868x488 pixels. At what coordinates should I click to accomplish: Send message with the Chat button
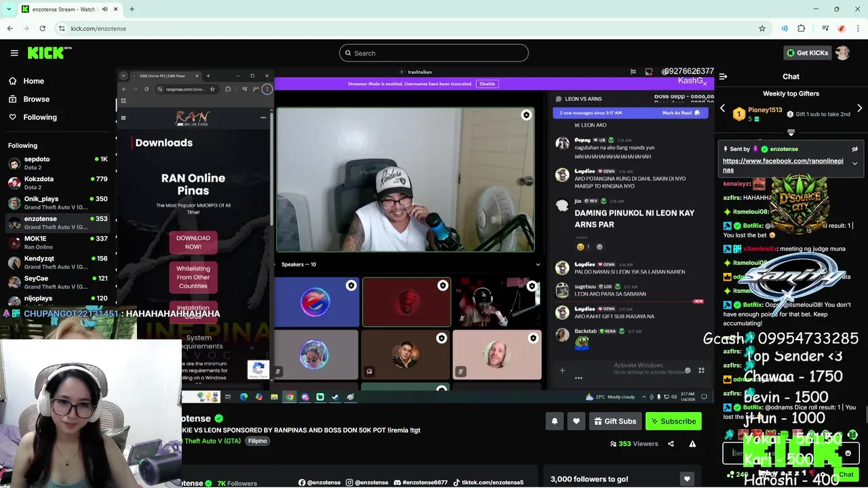(x=846, y=474)
